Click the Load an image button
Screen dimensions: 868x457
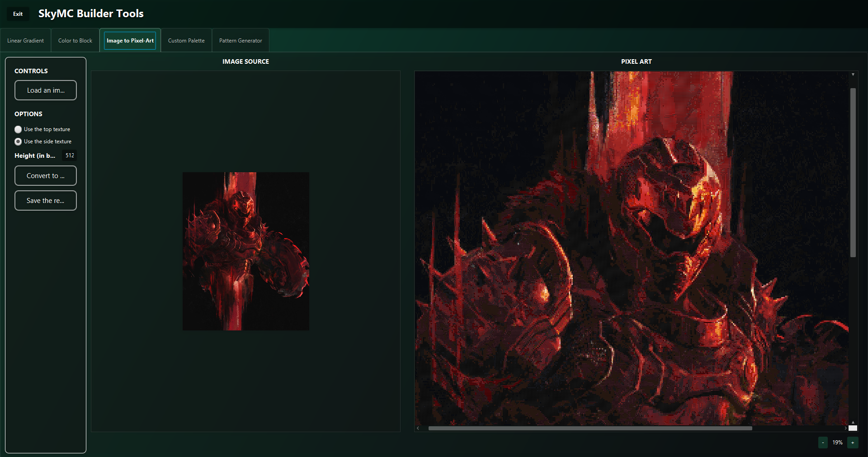point(46,90)
